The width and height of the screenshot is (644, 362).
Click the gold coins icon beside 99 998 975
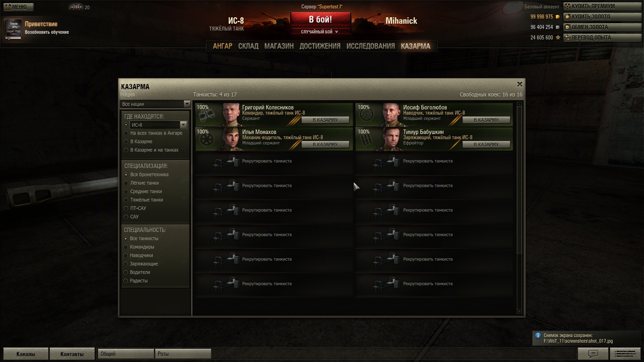557,17
